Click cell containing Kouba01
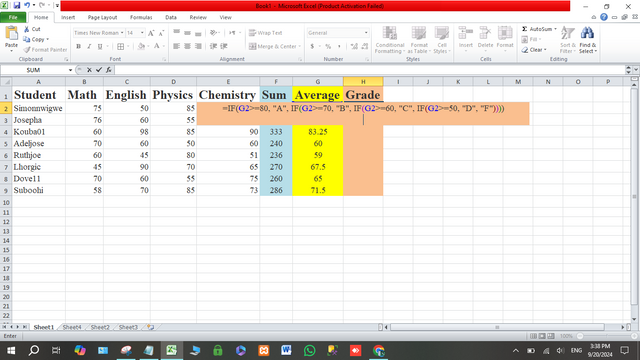This screenshot has width=640, height=360. pyautogui.click(x=38, y=132)
